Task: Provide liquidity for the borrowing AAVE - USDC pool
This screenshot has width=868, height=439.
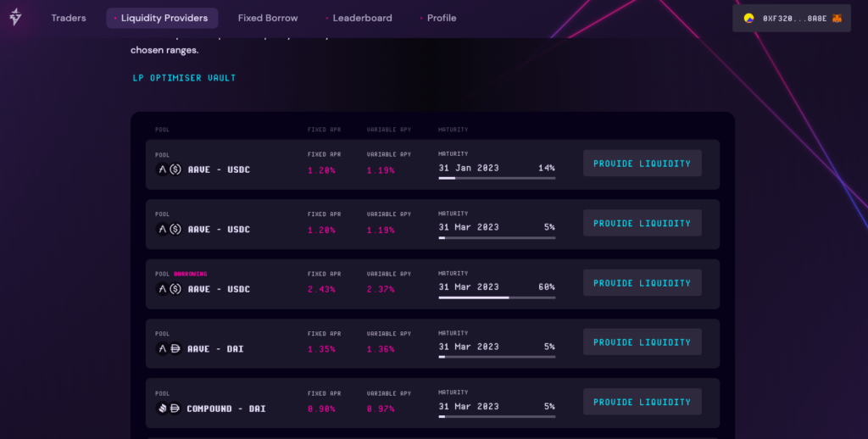Action: click(x=643, y=283)
